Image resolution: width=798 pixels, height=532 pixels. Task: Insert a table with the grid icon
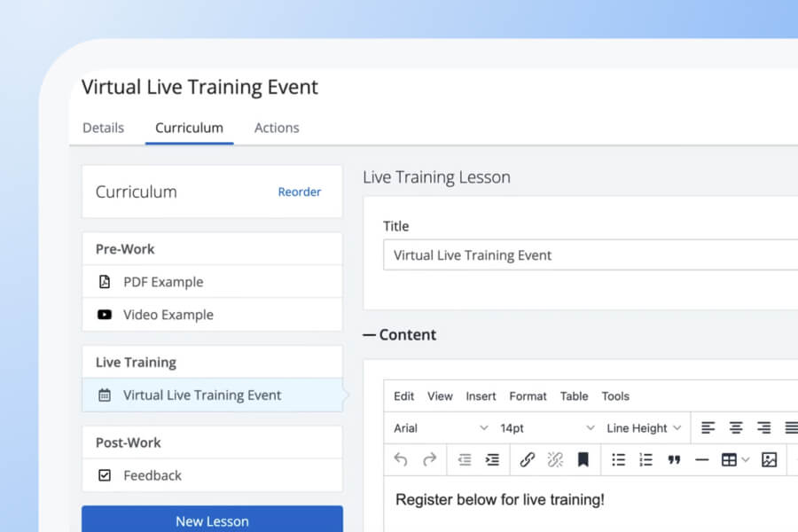coord(729,459)
